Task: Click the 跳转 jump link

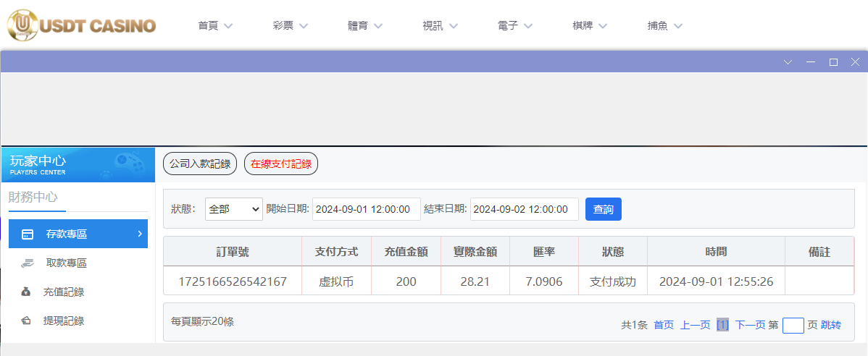Action: click(x=831, y=326)
